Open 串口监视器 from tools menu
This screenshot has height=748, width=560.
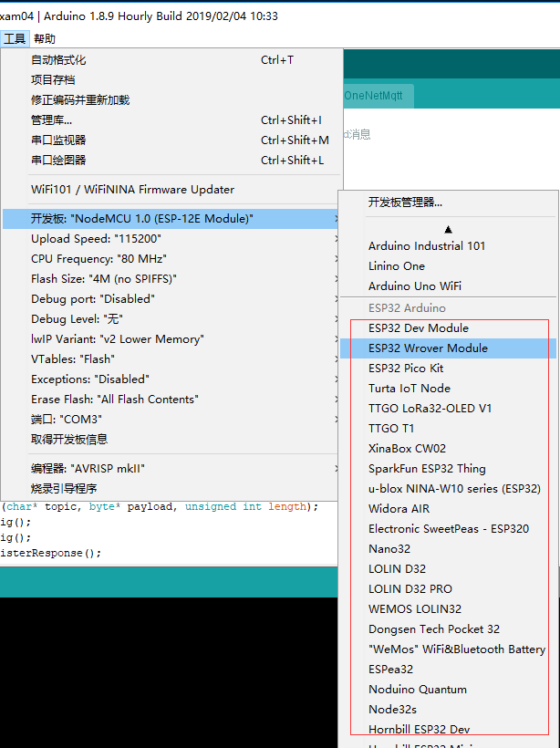tap(171, 140)
